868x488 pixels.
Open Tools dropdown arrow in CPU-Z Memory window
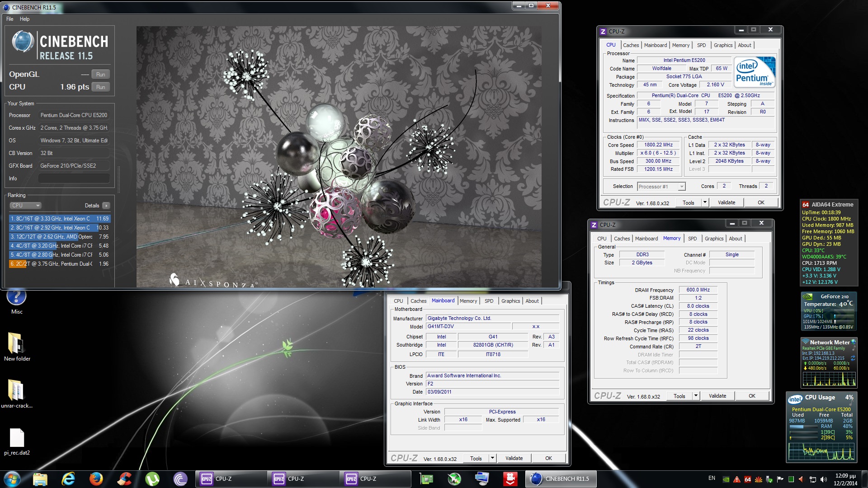click(696, 396)
